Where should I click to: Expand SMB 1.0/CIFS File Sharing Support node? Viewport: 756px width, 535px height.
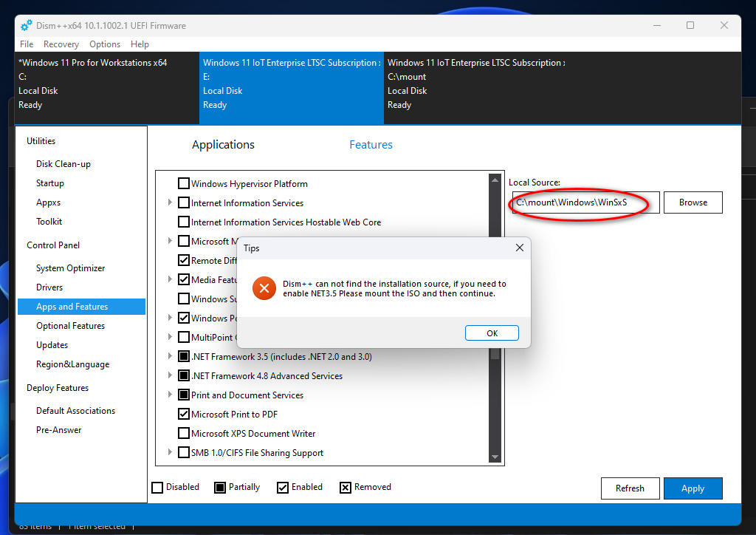point(170,452)
